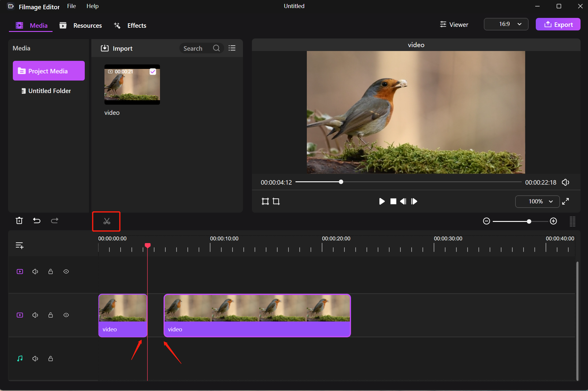Click the Export button
588x391 pixels.
[x=558, y=24]
